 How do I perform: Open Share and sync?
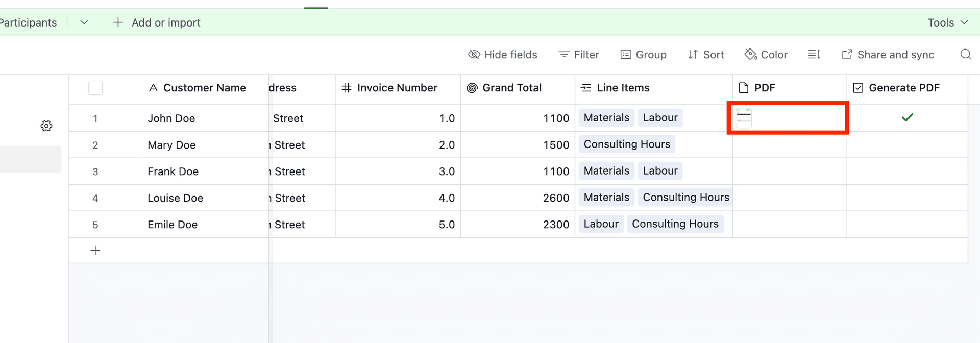tap(888, 54)
